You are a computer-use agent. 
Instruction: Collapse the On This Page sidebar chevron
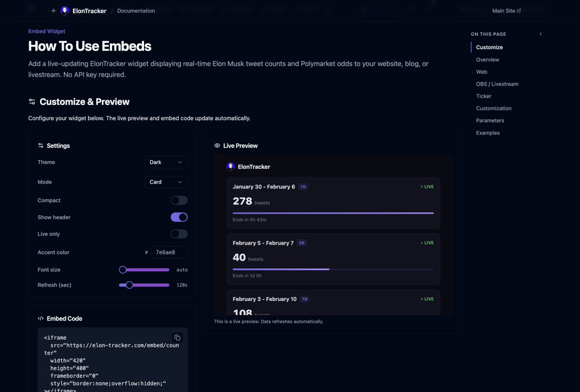(x=541, y=34)
